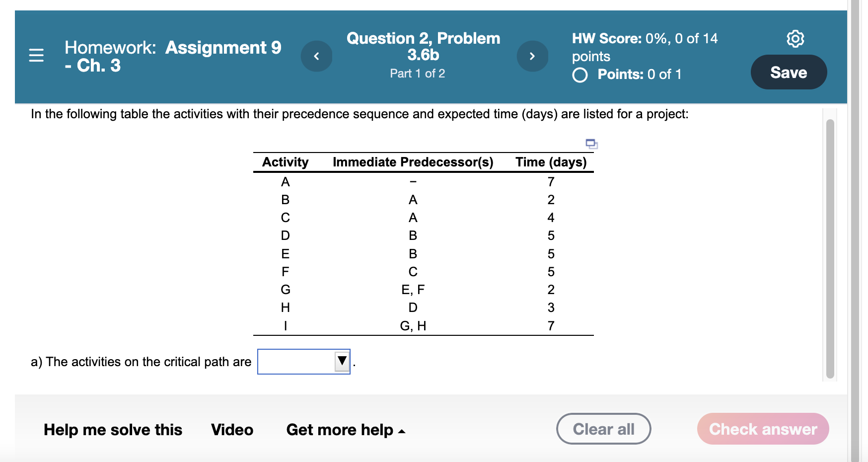
Task: Click Help me solve this
Action: pyautogui.click(x=113, y=429)
